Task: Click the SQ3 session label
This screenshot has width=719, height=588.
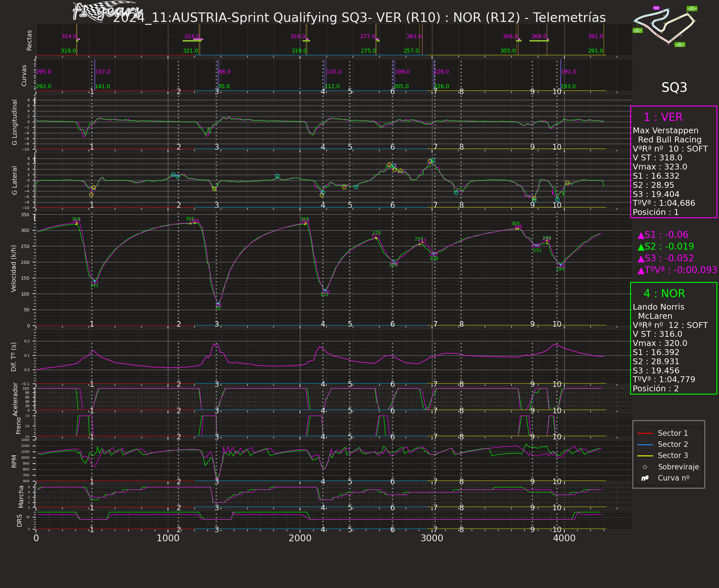Action: (674, 88)
